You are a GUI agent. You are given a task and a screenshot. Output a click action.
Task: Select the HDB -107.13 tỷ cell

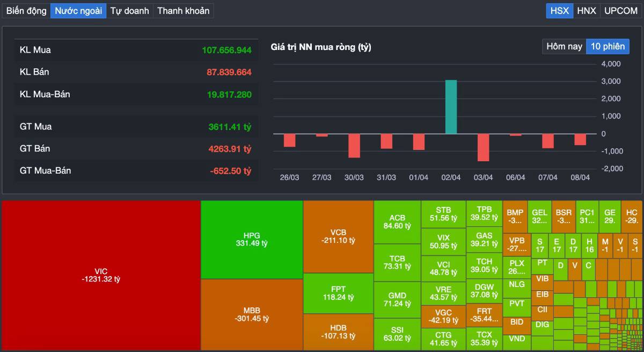point(338,332)
